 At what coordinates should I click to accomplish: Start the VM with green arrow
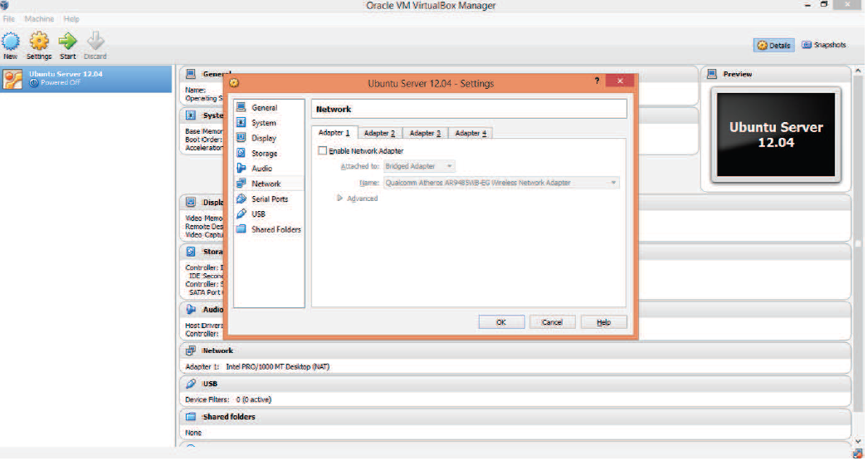[x=67, y=42]
